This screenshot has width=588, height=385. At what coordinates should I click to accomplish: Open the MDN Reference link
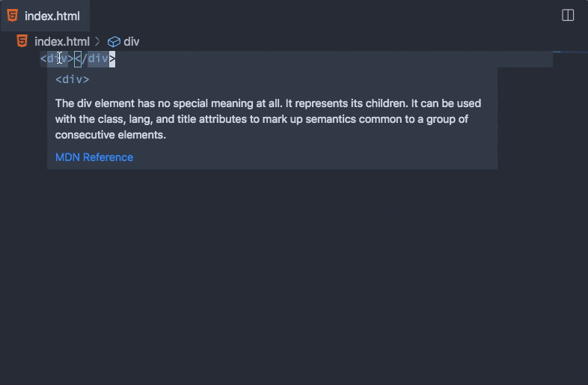(x=94, y=157)
